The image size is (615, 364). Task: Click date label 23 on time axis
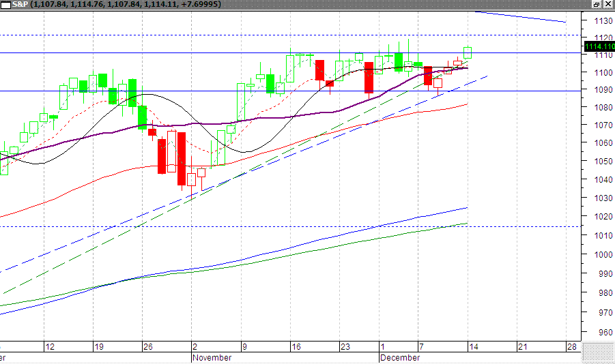(345, 347)
